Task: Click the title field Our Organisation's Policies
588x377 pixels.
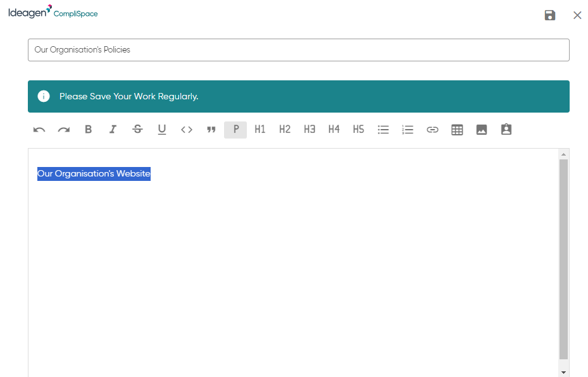Action: 299,50
